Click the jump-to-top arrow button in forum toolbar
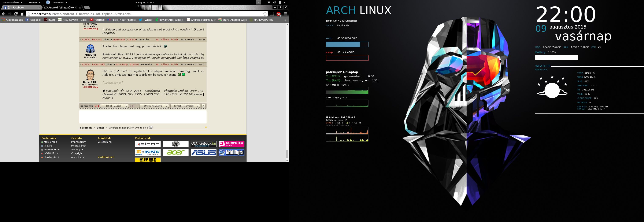 tap(204, 106)
